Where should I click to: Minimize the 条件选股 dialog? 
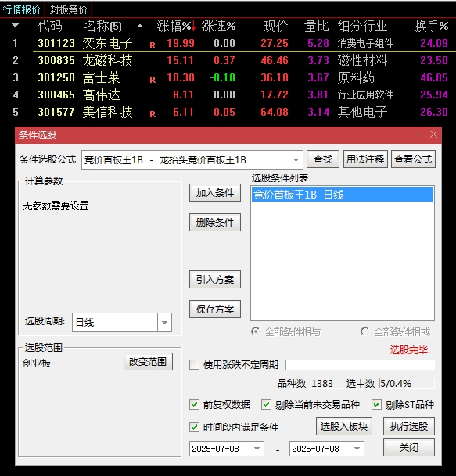coord(418,134)
